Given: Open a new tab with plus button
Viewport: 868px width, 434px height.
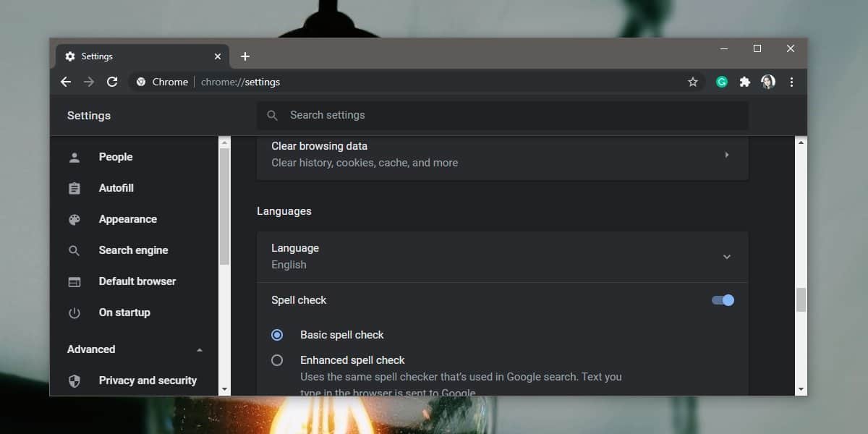Looking at the screenshot, I should (245, 56).
